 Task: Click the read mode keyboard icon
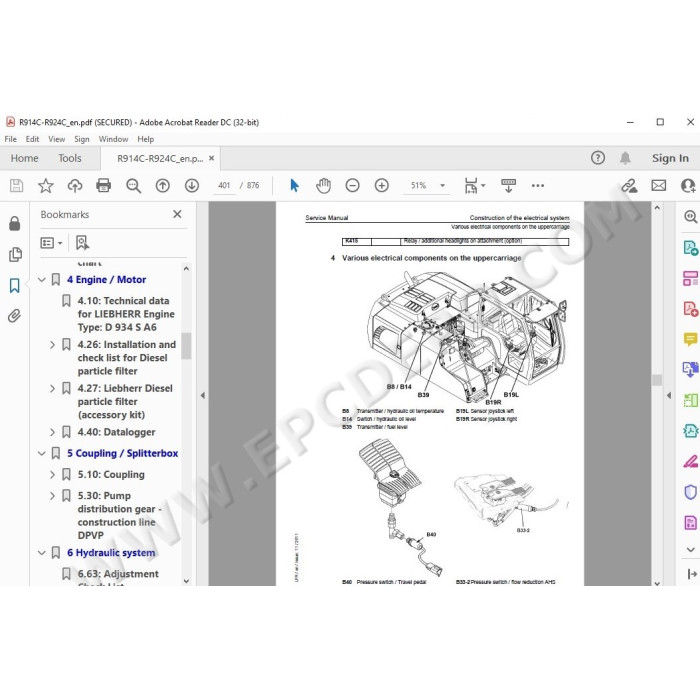coord(508,185)
